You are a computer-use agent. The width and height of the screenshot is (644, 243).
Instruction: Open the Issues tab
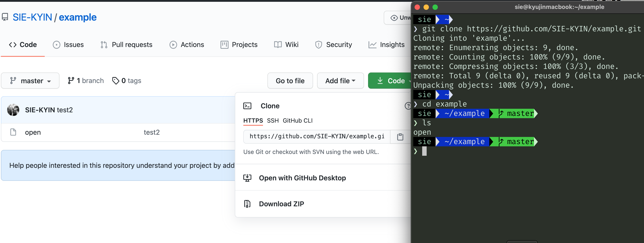click(68, 45)
